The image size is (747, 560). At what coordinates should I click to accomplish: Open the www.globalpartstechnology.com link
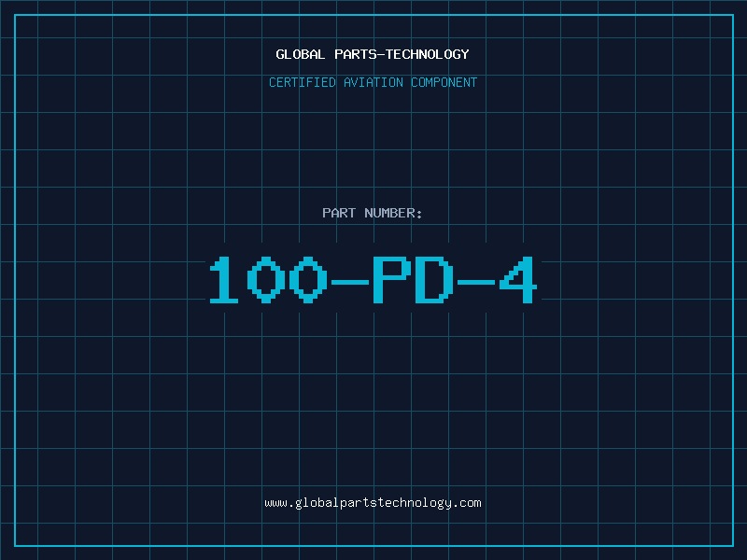(x=373, y=503)
